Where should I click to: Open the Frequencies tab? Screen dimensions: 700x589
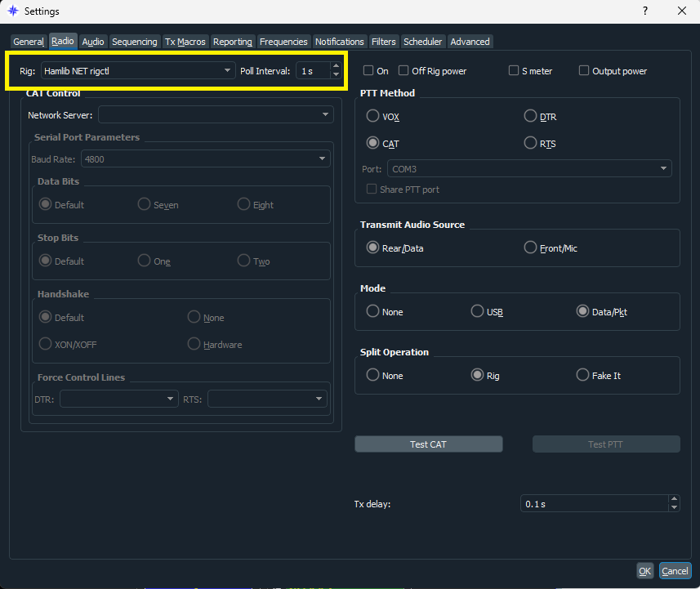(283, 42)
